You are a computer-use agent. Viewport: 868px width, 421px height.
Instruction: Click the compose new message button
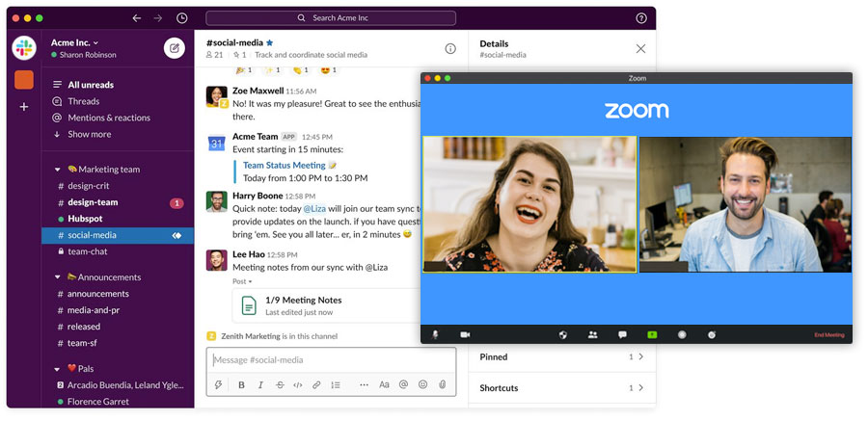[175, 48]
